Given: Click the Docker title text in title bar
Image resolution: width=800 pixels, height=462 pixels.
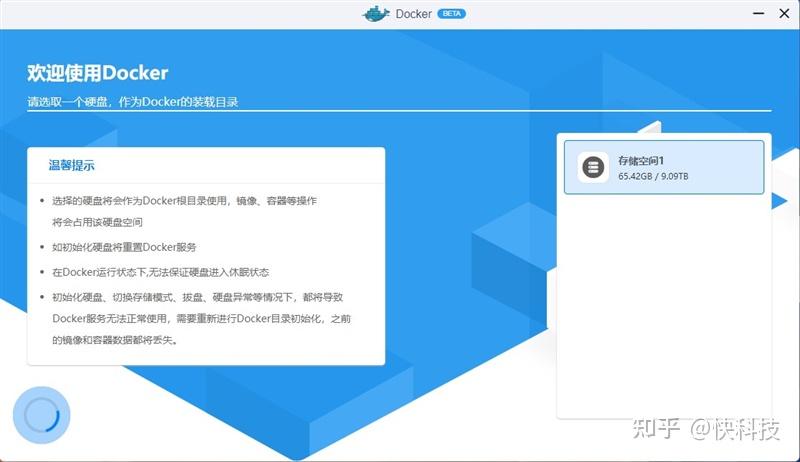Looking at the screenshot, I should click(x=414, y=14).
